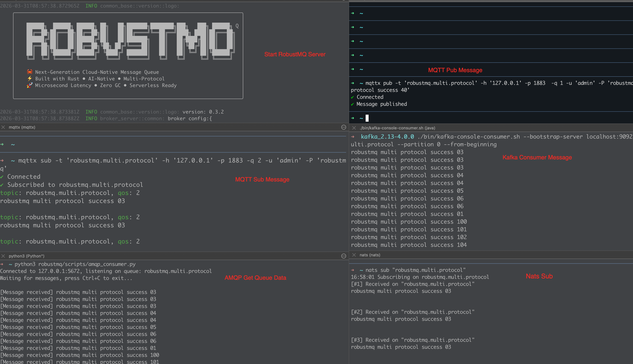The width and height of the screenshot is (633, 364).
Task: Select the kafka-console-consumer.sh (java) pane title
Action: (397, 128)
